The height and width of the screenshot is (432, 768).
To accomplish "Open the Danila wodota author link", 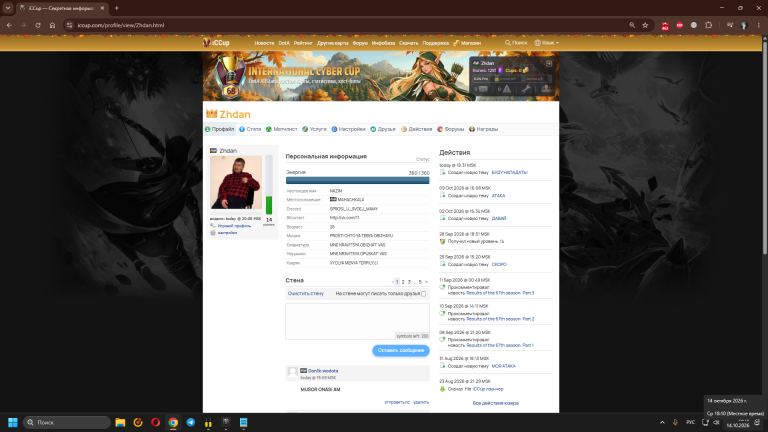I will [323, 371].
